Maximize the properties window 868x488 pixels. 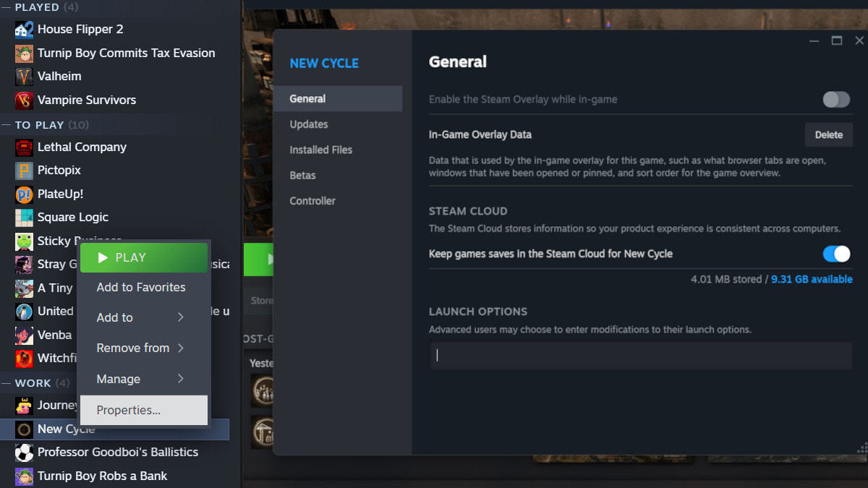pyautogui.click(x=837, y=41)
